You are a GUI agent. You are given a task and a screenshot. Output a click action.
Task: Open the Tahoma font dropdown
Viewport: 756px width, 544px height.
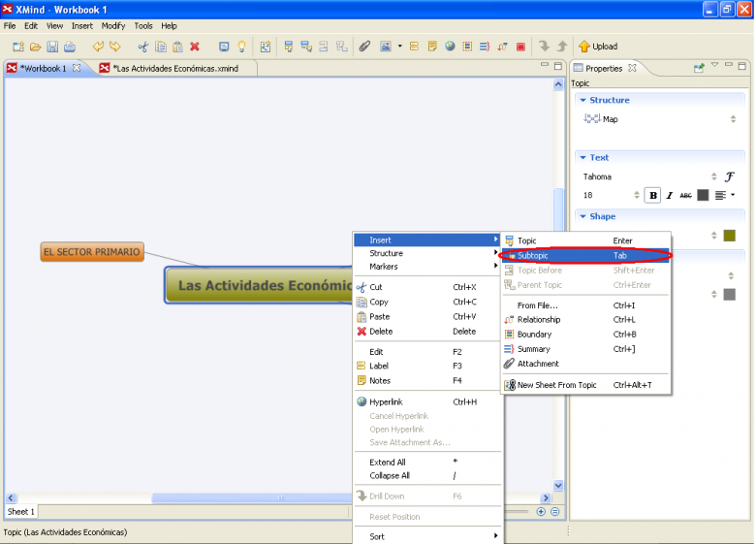pyautogui.click(x=714, y=176)
